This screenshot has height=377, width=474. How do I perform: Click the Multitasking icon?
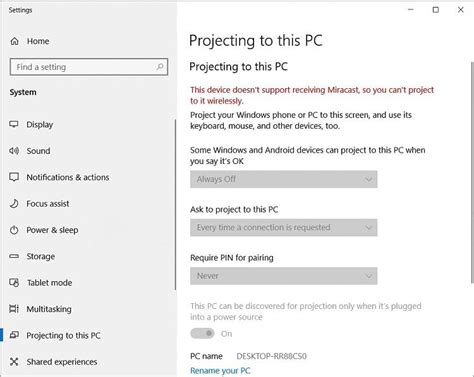tap(14, 309)
